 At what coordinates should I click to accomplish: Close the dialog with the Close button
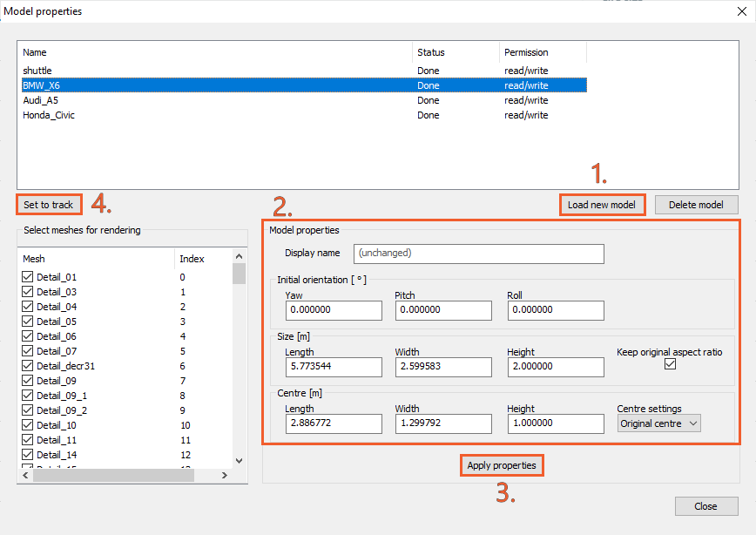point(705,506)
